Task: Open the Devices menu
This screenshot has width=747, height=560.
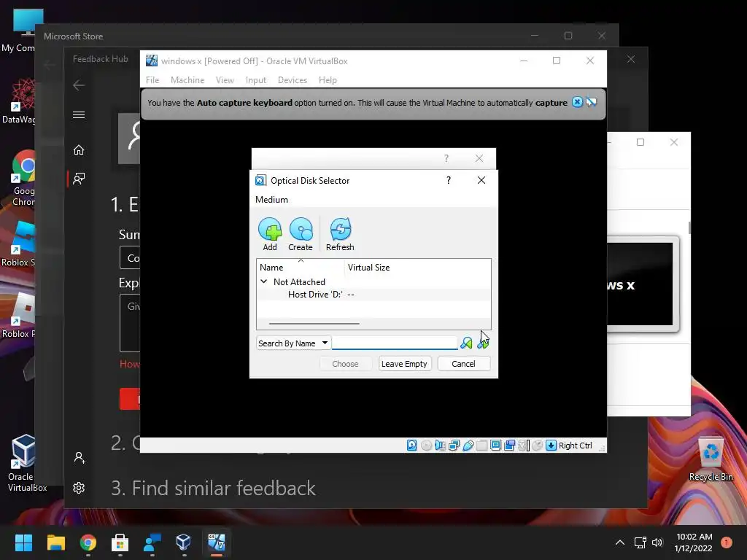Action: click(293, 80)
